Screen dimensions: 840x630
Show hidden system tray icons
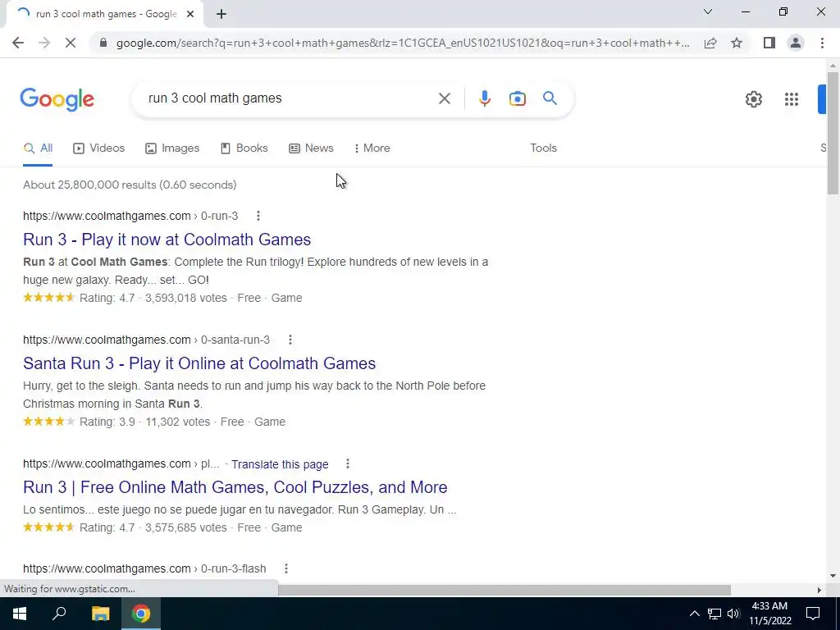(x=694, y=614)
